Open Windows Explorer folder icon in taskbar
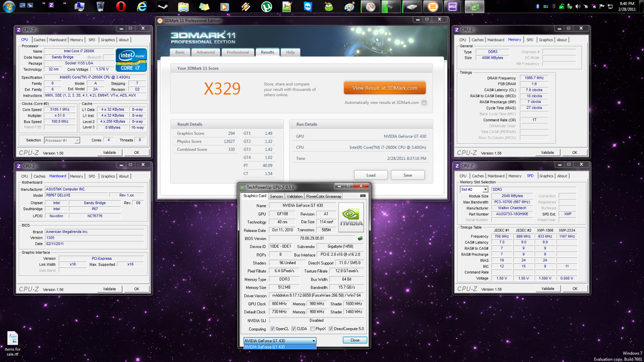This screenshot has height=362, width=644. pos(184,6)
